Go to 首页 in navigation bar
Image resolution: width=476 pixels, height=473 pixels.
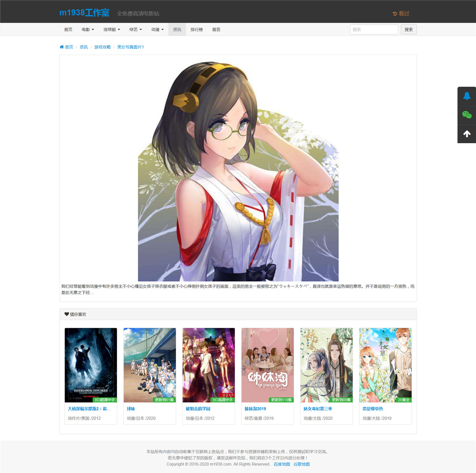[x=68, y=29]
